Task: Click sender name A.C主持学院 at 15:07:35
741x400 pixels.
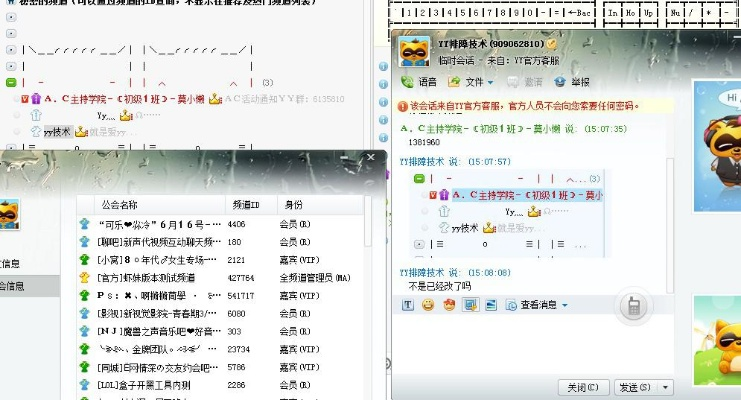Action: [x=480, y=129]
